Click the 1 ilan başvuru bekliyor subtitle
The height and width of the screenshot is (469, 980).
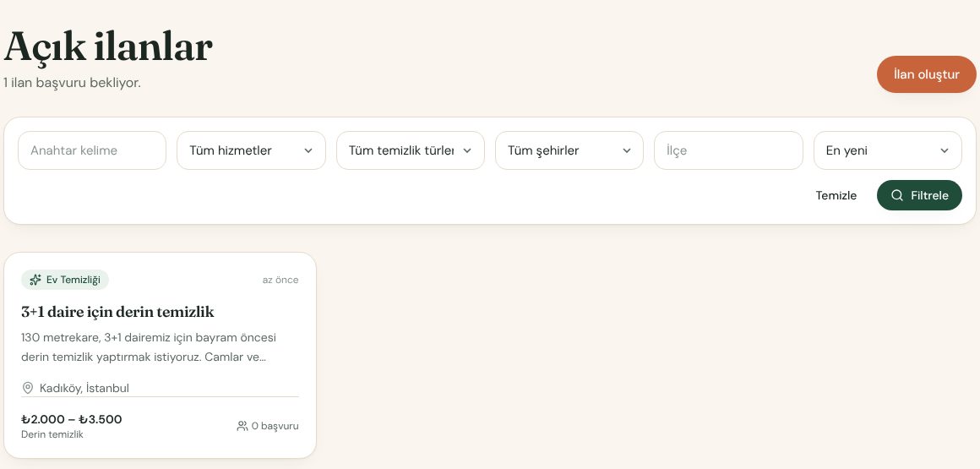pos(72,83)
